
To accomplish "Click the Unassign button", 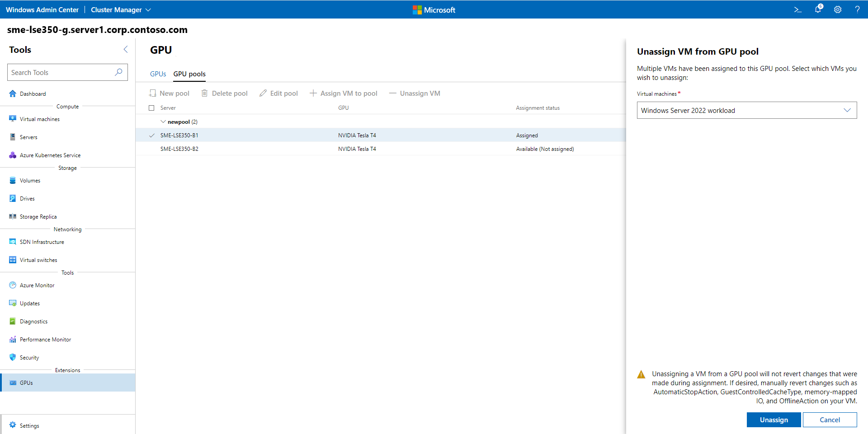I will (x=774, y=420).
